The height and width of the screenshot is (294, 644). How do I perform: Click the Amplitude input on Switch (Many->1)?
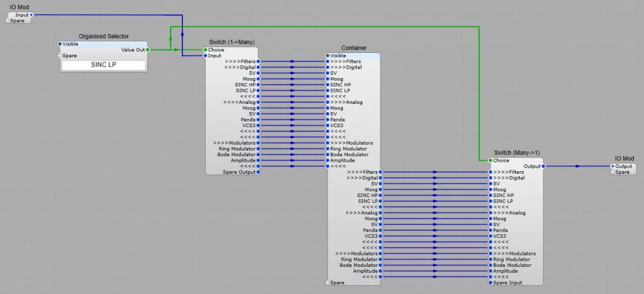[491, 271]
